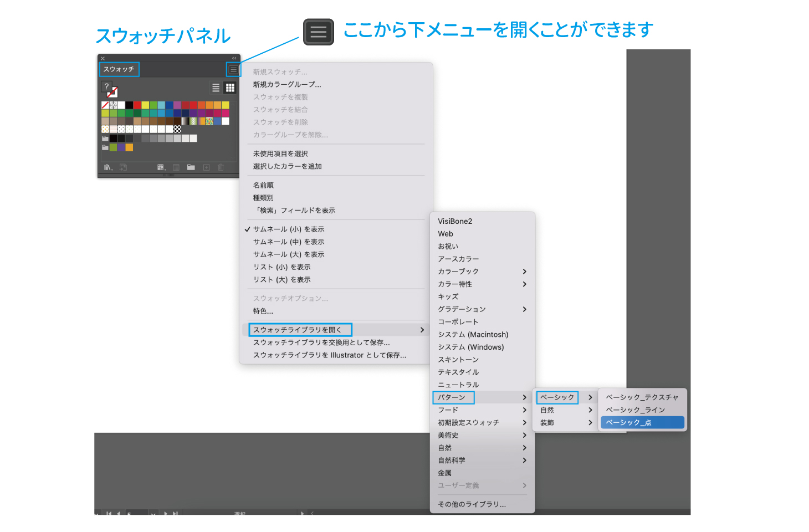The image size is (809, 532).
Task: Switch swatches to thumbnail grid view
Action: coord(230,88)
